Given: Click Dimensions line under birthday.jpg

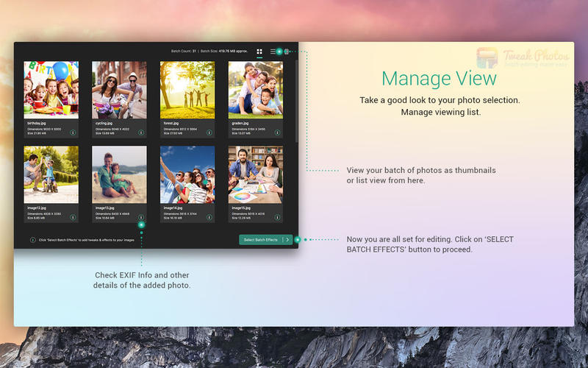Looking at the screenshot, I should (x=44, y=129).
